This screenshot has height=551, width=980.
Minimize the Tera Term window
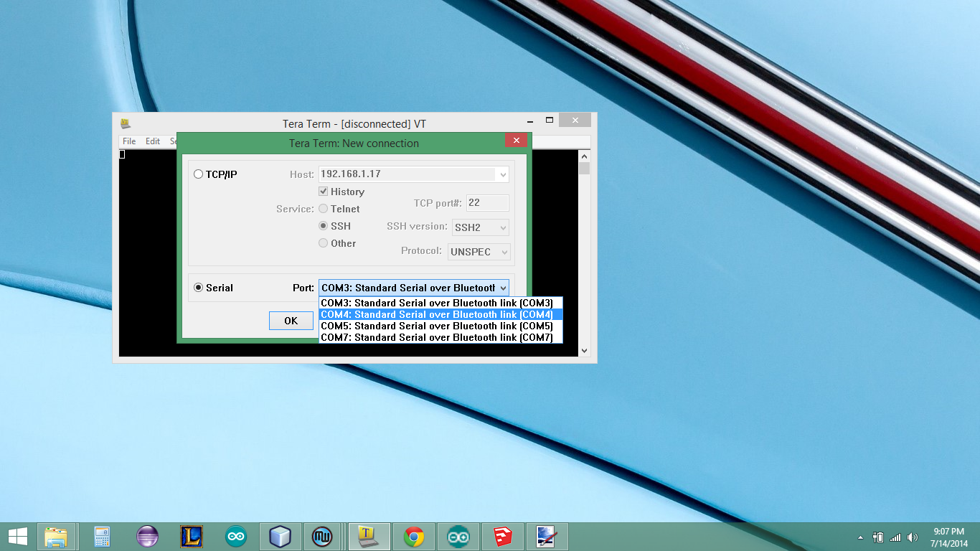pyautogui.click(x=529, y=121)
